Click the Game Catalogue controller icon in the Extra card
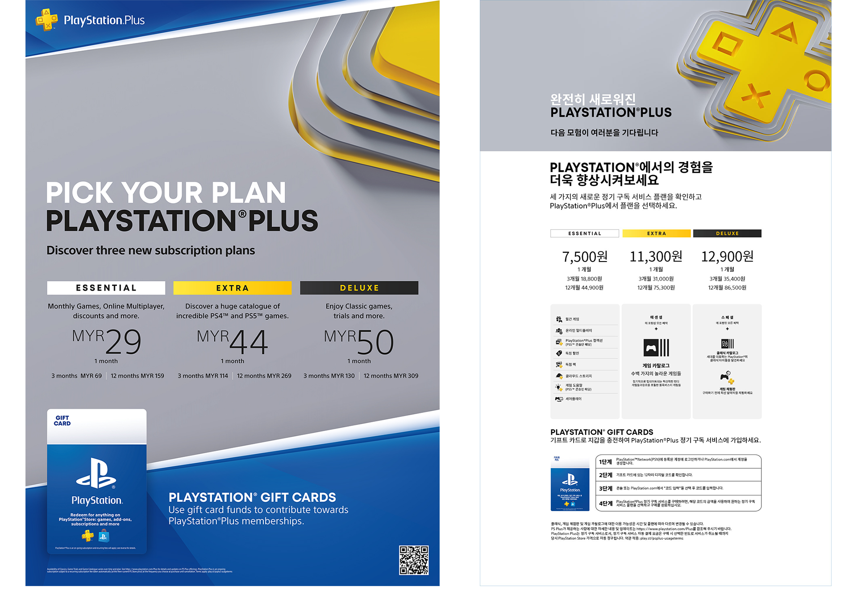Image resolution: width=857 pixels, height=616 pixels. 656,348
